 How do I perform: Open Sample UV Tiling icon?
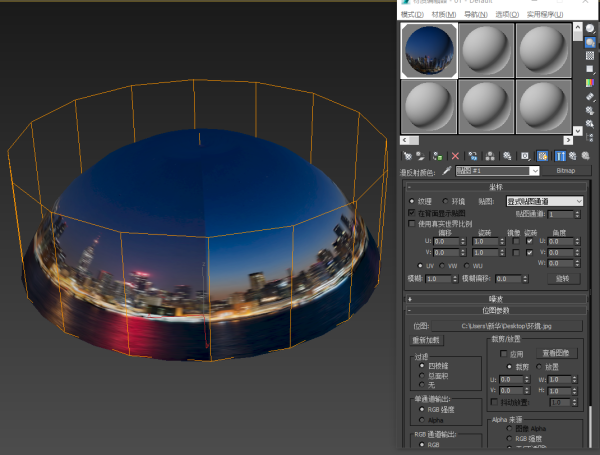click(590, 69)
